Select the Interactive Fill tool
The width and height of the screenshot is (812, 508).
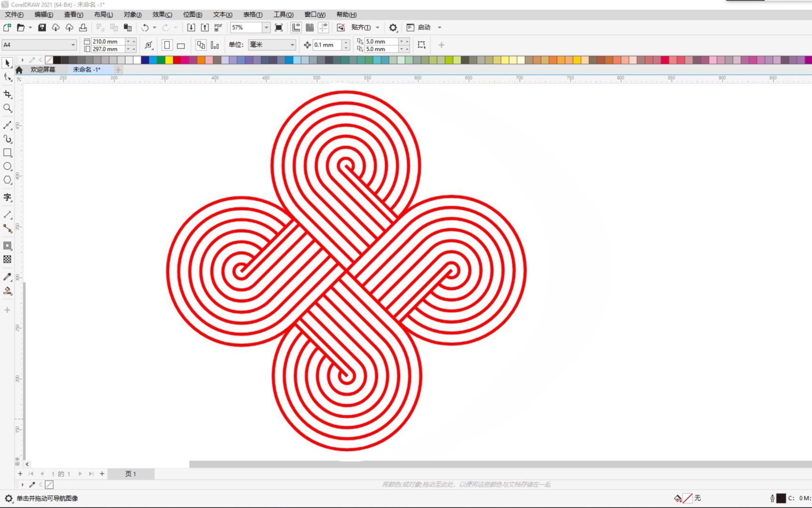click(x=7, y=290)
